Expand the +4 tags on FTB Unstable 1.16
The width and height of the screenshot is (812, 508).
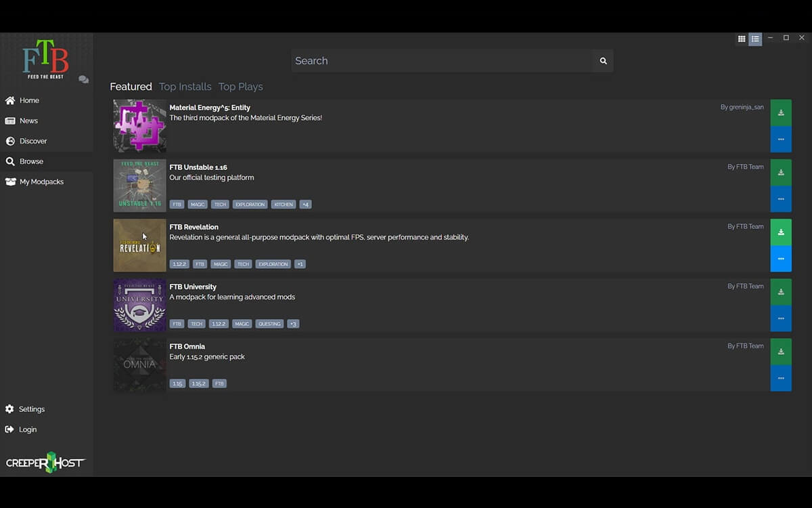(x=305, y=205)
